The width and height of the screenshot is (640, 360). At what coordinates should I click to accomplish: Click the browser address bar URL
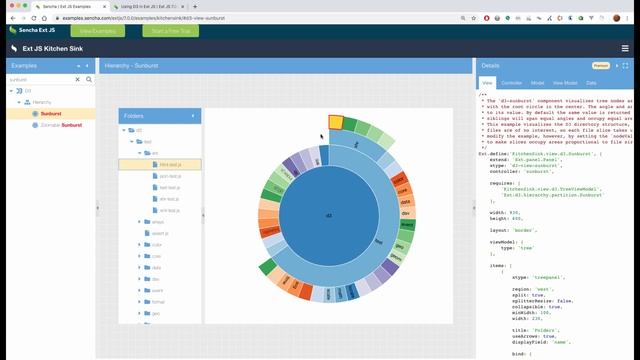coord(144,18)
